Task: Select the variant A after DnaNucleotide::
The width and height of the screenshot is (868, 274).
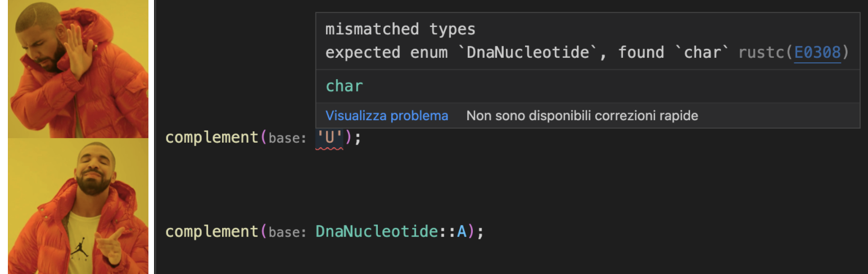Action: 462,231
